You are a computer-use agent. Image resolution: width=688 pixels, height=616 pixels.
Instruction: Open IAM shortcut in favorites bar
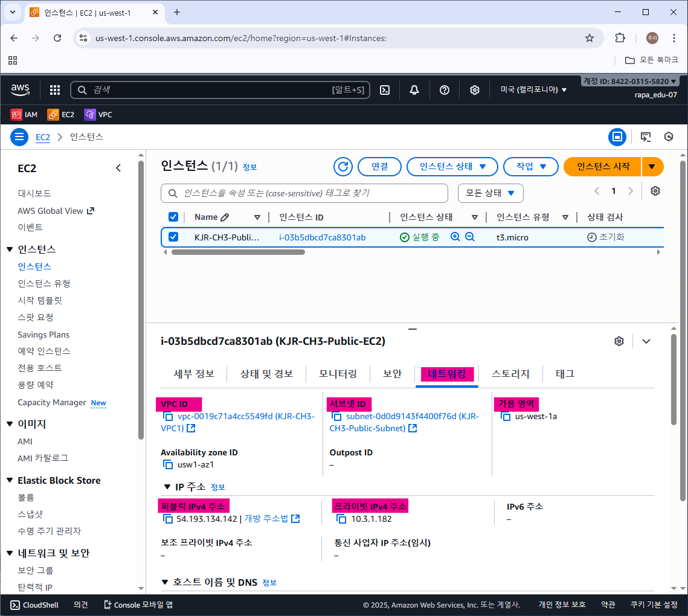24,115
